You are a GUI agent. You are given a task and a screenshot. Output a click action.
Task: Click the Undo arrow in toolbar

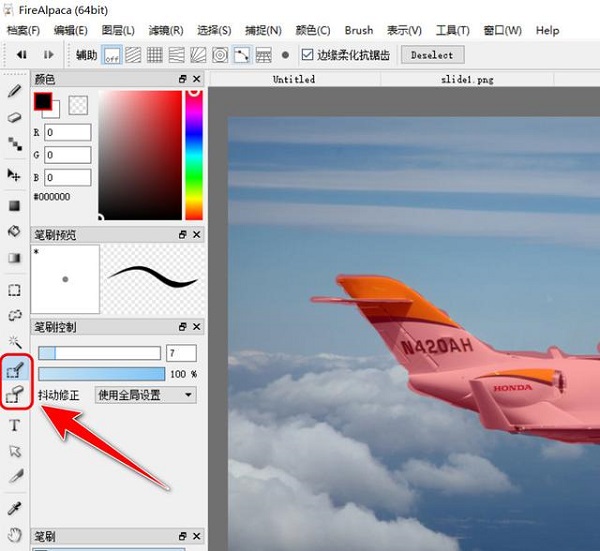pyautogui.click(x=22, y=55)
